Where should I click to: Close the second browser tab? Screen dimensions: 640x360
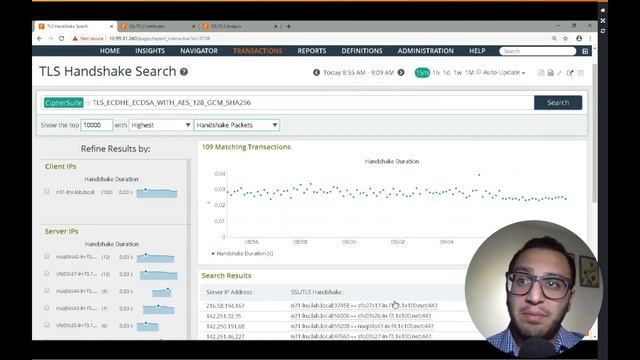[193, 26]
